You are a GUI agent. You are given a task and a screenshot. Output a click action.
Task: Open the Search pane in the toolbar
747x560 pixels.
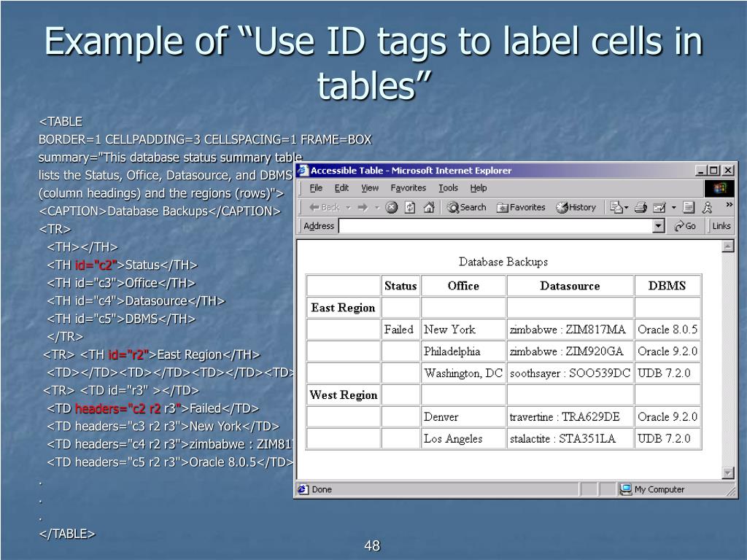pyautogui.click(x=467, y=207)
